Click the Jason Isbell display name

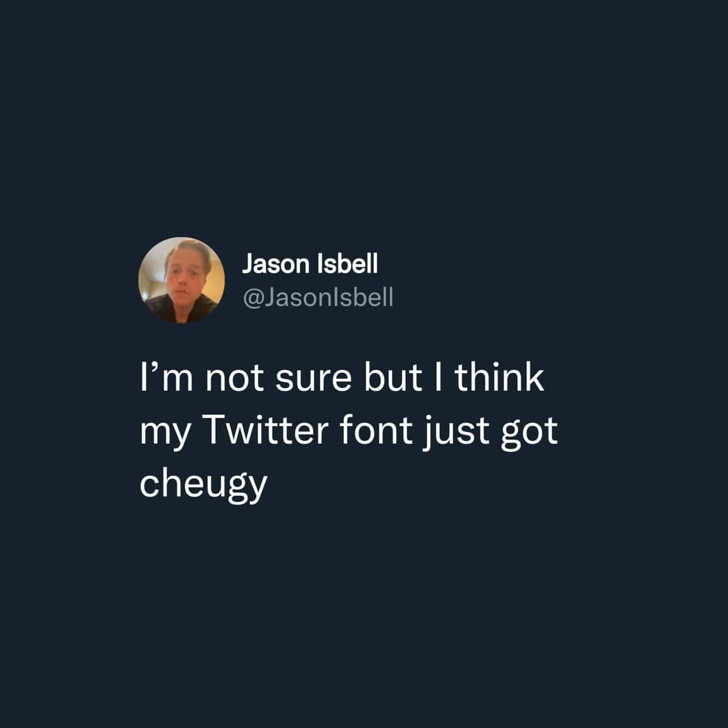tap(309, 263)
